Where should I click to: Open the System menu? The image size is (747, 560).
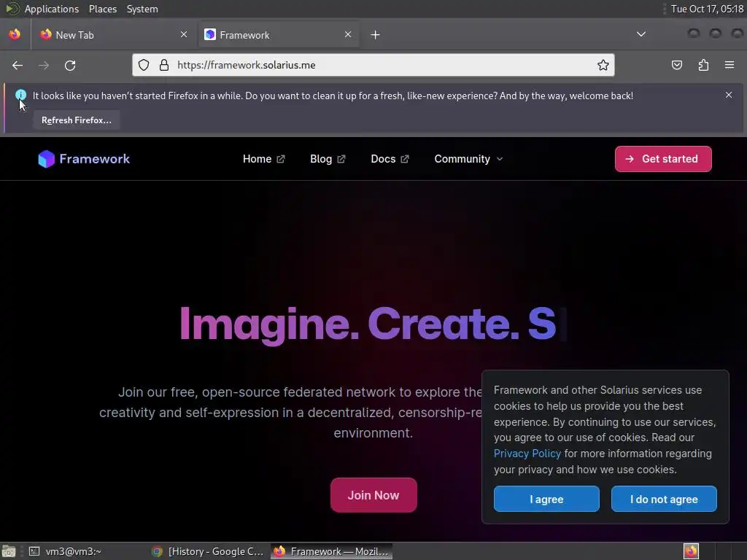point(142,9)
